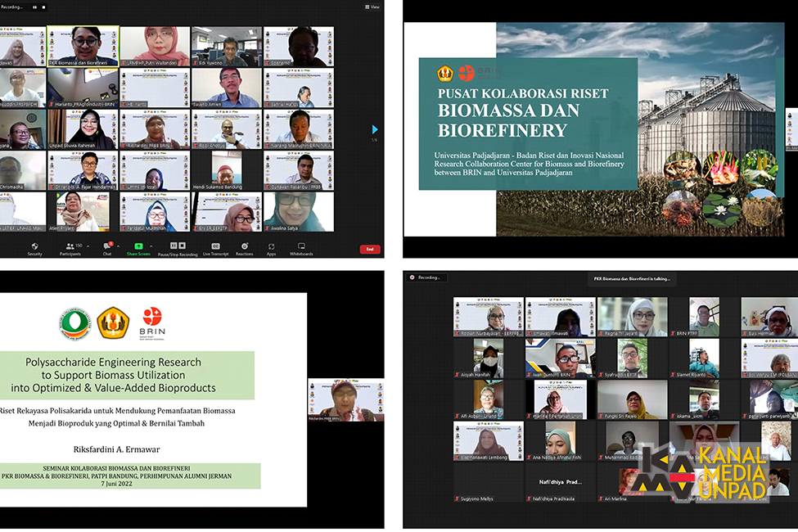Click the red End meeting button
The width and height of the screenshot is (798, 532).
click(370, 249)
